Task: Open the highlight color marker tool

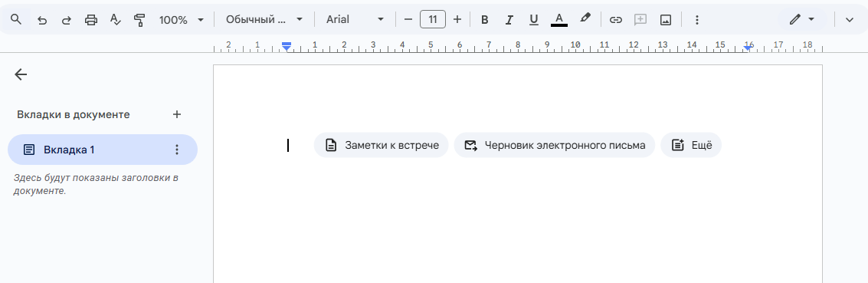Action: click(585, 19)
